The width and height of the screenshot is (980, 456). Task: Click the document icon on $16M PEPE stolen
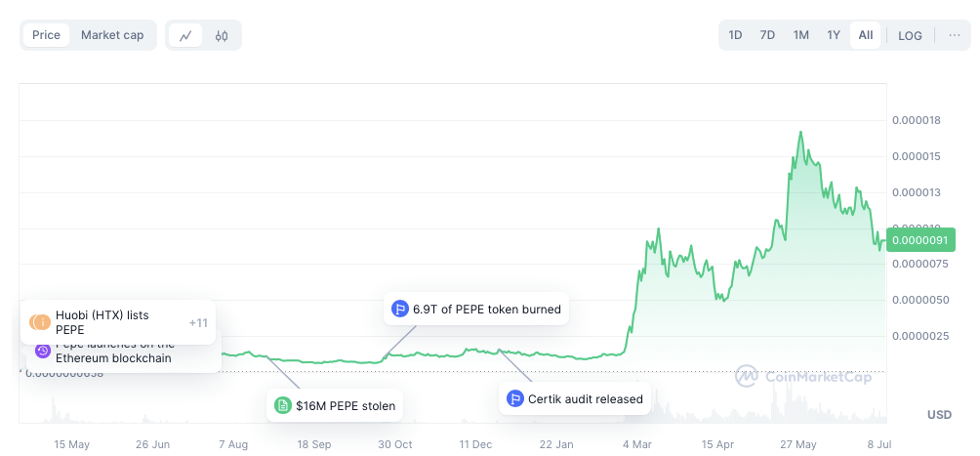282,406
